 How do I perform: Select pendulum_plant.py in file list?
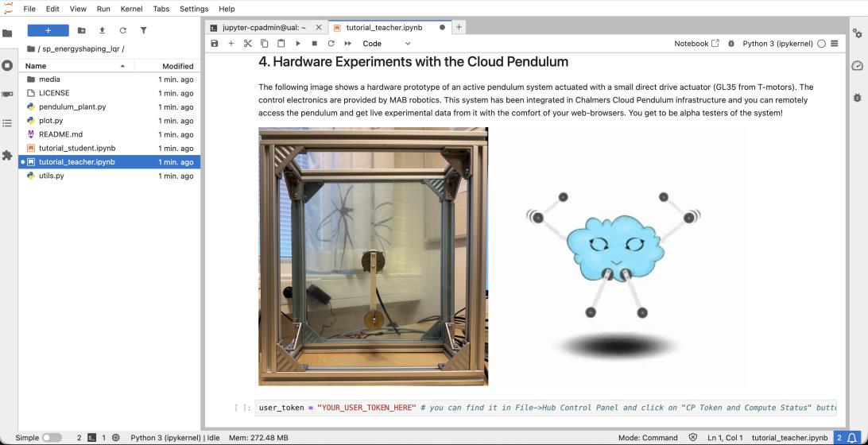click(110, 106)
